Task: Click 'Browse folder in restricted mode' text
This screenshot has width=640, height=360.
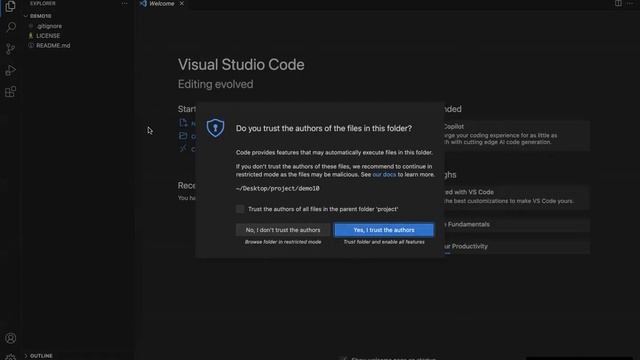Action: [283, 242]
